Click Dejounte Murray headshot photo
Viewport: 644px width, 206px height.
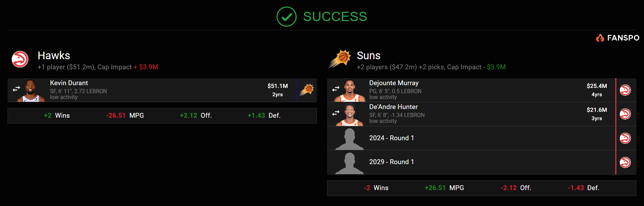click(350, 91)
